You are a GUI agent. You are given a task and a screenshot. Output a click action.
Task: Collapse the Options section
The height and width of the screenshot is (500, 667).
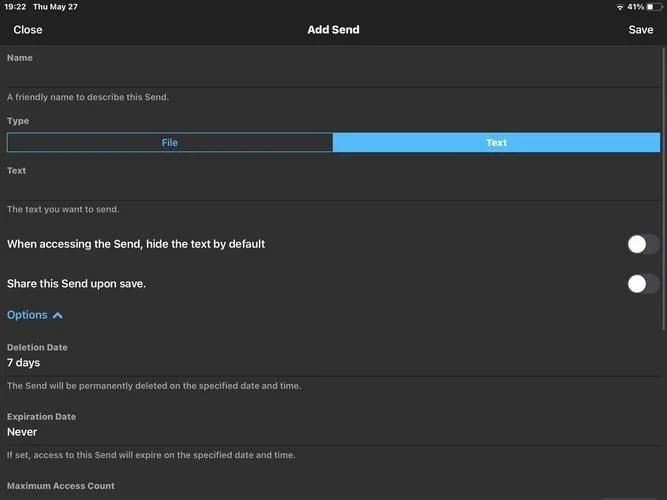(x=35, y=315)
